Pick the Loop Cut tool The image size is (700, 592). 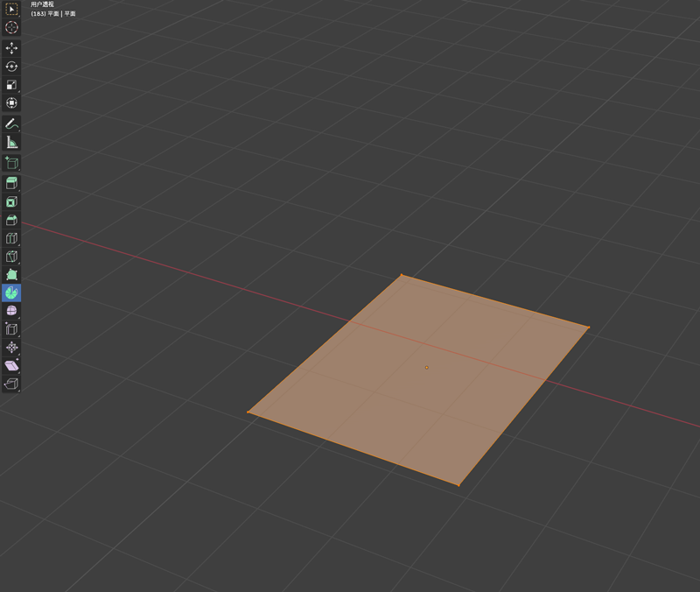(12, 238)
